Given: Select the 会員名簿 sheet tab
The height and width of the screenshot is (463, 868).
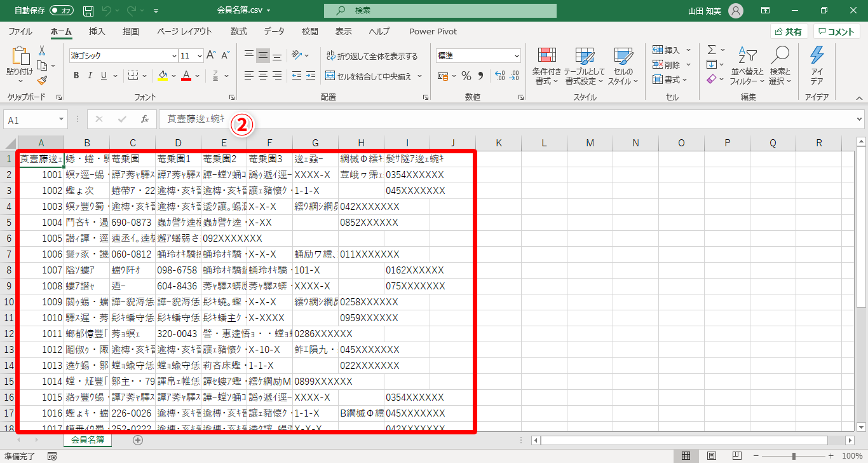Looking at the screenshot, I should (x=88, y=439).
